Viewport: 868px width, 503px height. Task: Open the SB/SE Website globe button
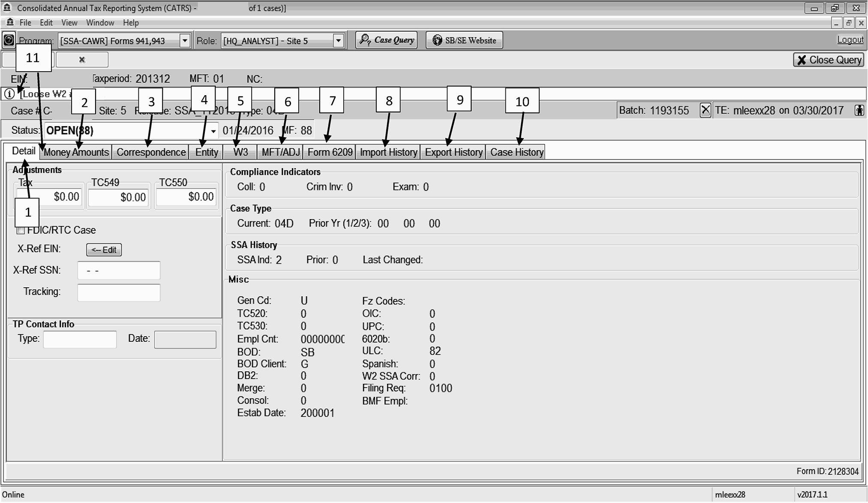[x=464, y=40]
